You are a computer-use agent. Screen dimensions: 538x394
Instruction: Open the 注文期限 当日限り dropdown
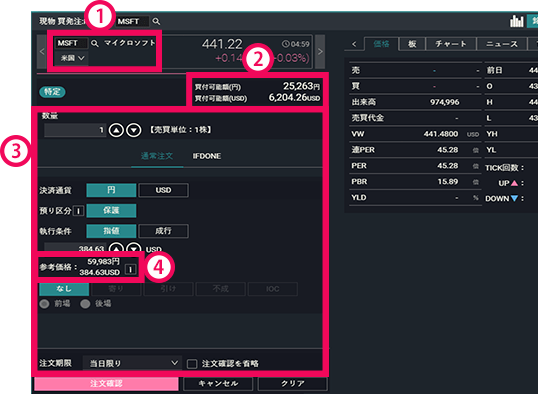pos(132,363)
